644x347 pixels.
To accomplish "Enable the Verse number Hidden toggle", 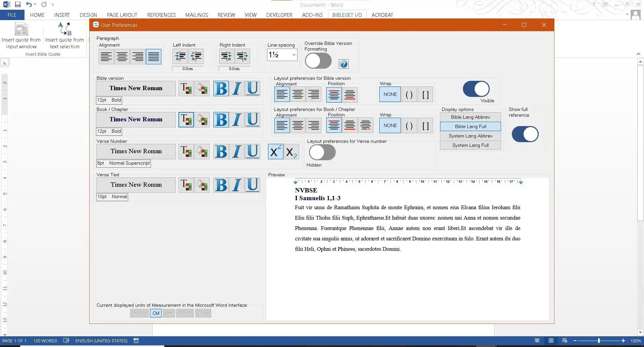I will click(x=322, y=153).
